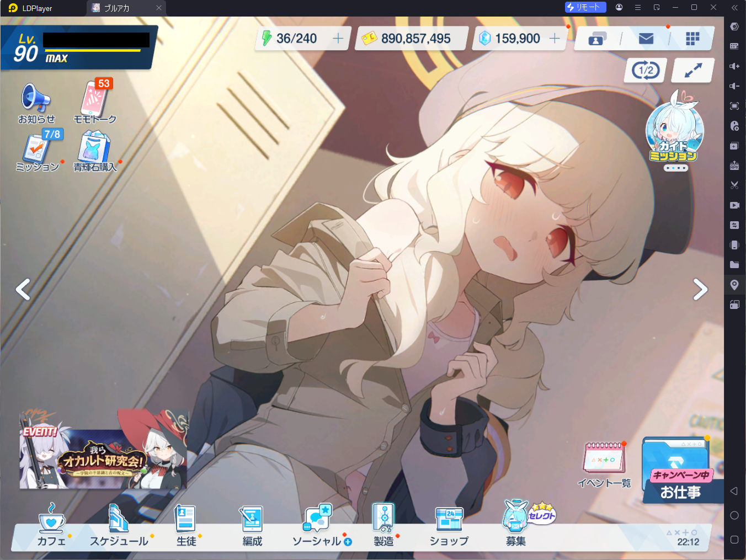Enter LDPlayer fullscreen mode
This screenshot has width=746, height=560.
coord(734,106)
